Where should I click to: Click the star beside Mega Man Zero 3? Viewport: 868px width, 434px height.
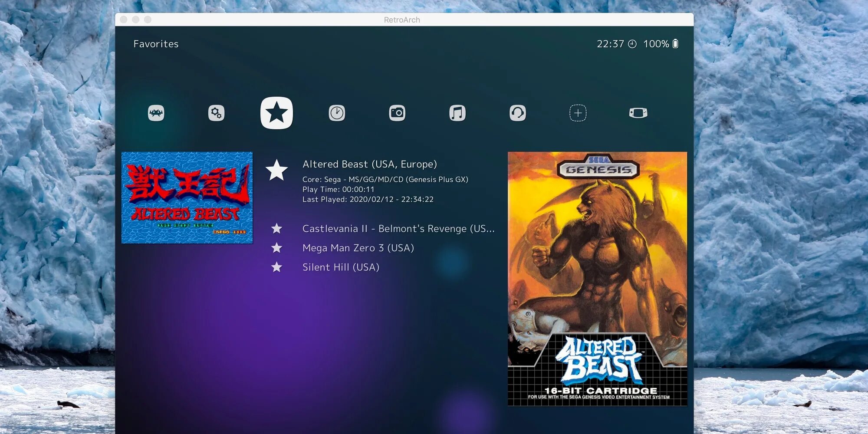click(x=276, y=248)
